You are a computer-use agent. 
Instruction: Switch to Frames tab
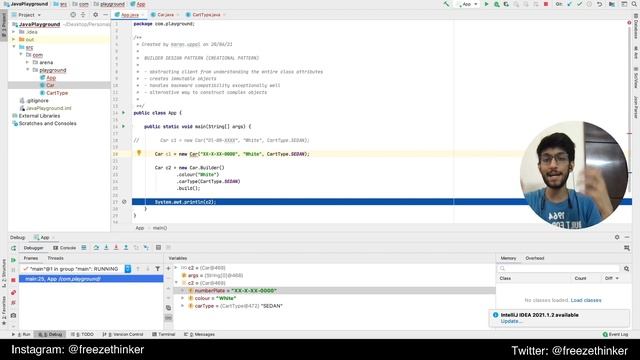coord(31,258)
